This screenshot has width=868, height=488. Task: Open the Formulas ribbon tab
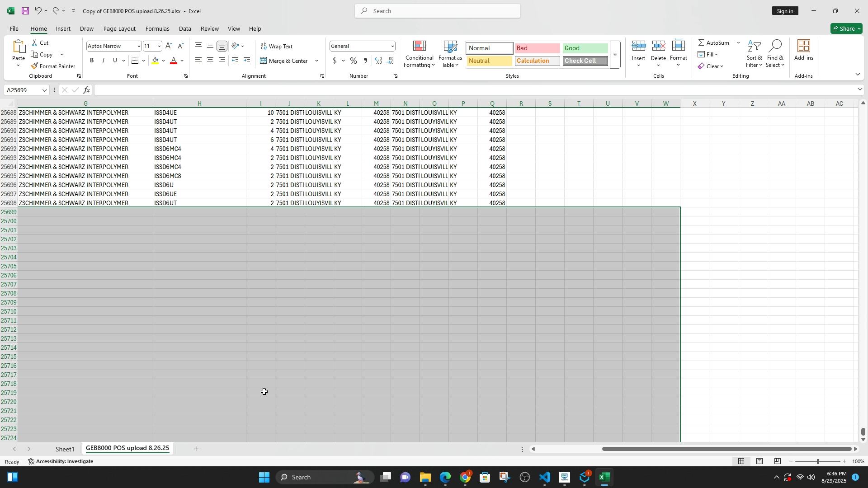157,28
